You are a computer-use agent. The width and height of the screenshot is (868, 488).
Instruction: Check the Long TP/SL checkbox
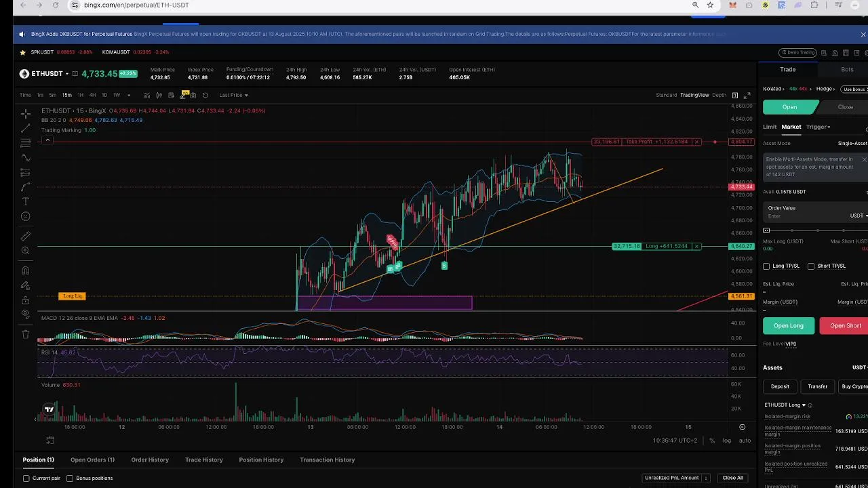pyautogui.click(x=766, y=266)
